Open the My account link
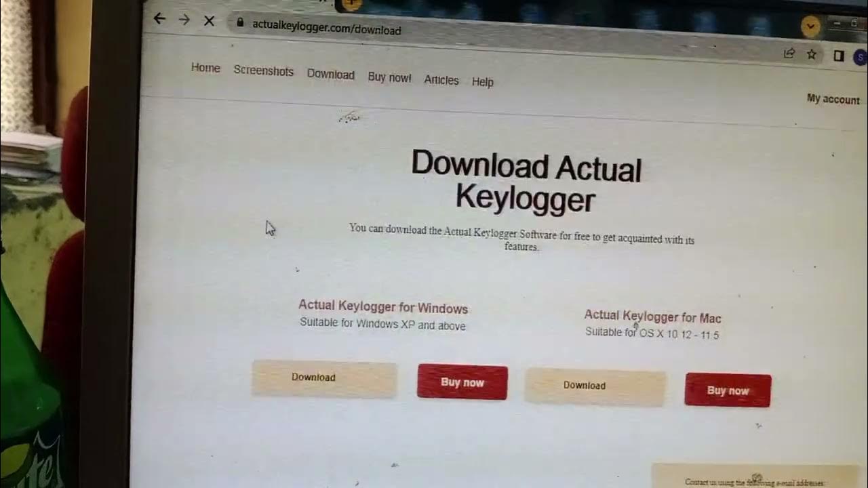 coord(833,99)
